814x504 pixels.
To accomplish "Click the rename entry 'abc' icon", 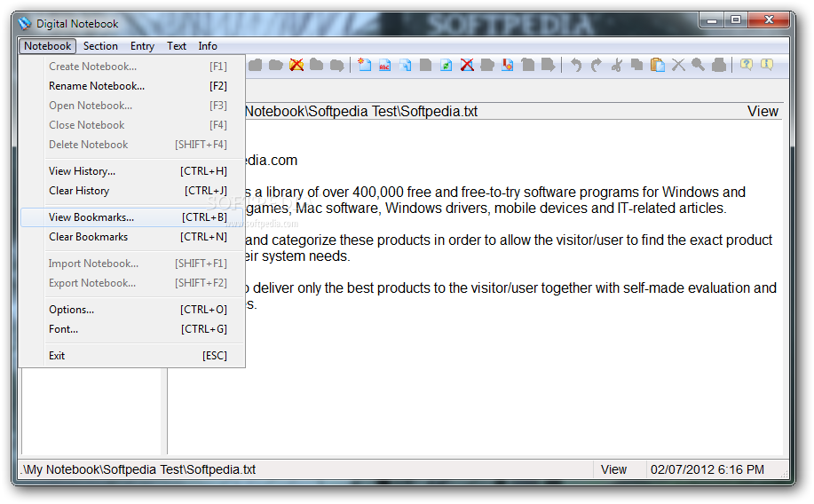I will tap(384, 65).
